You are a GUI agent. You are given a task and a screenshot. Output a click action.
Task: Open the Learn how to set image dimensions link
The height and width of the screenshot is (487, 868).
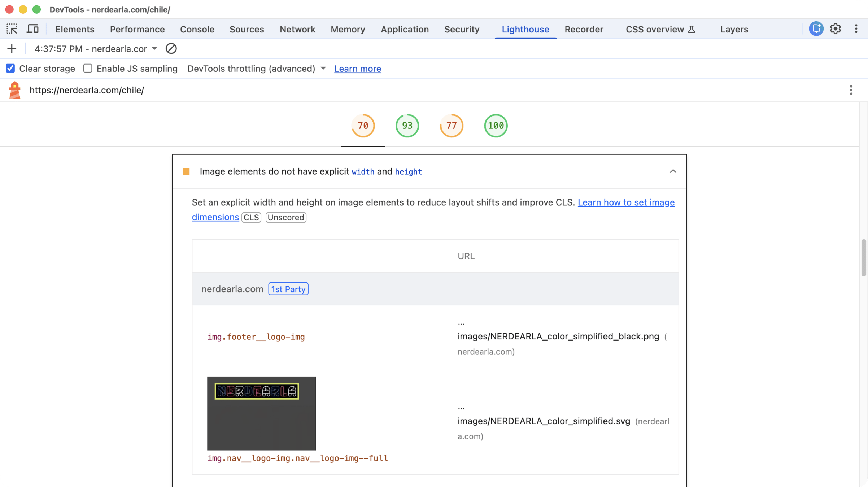[626, 202]
